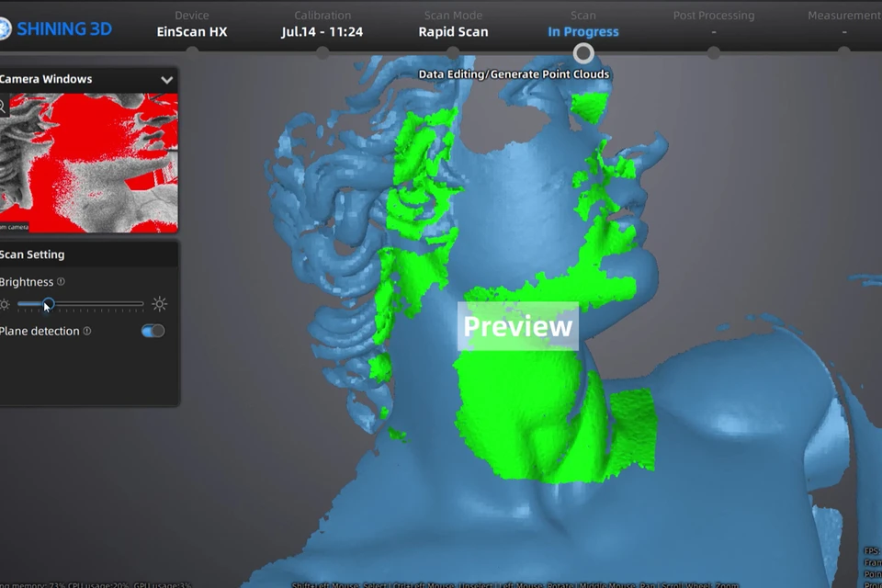The width and height of the screenshot is (882, 588).
Task: Open the Device EinScan HX step
Action: click(192, 24)
